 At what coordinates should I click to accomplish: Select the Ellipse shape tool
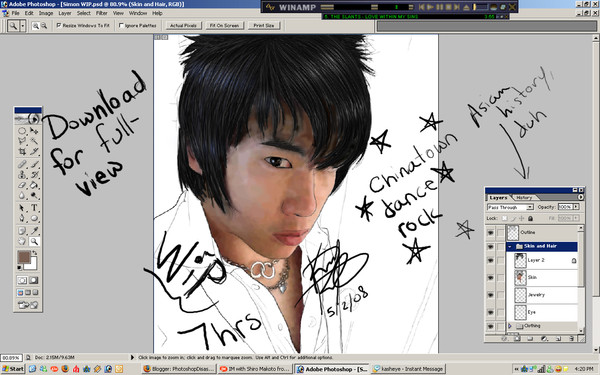[34, 218]
